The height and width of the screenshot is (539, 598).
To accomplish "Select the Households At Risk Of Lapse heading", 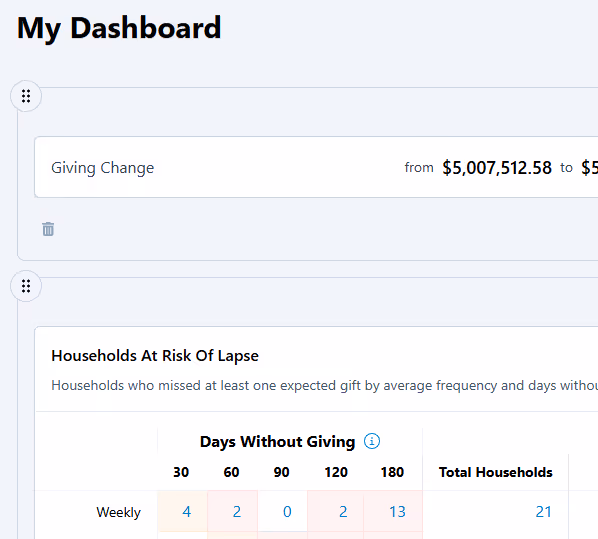I will pyautogui.click(x=155, y=356).
